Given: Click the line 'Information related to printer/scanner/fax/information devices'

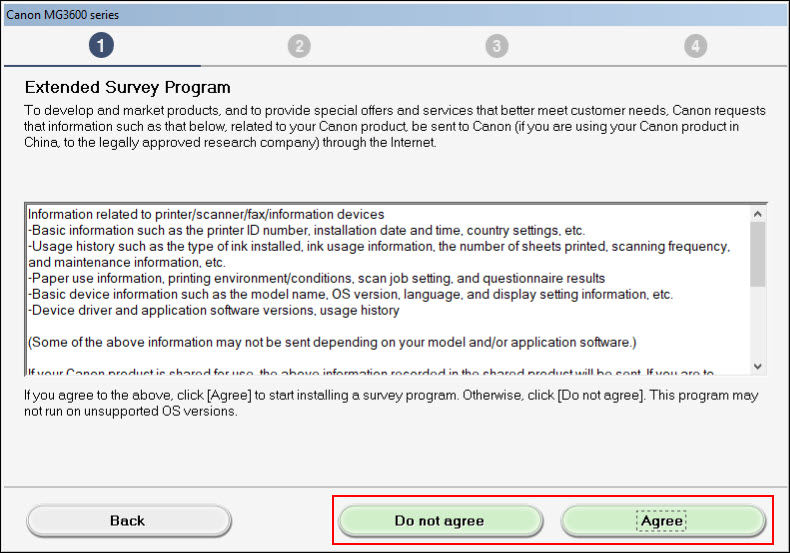Looking at the screenshot, I should point(206,215).
